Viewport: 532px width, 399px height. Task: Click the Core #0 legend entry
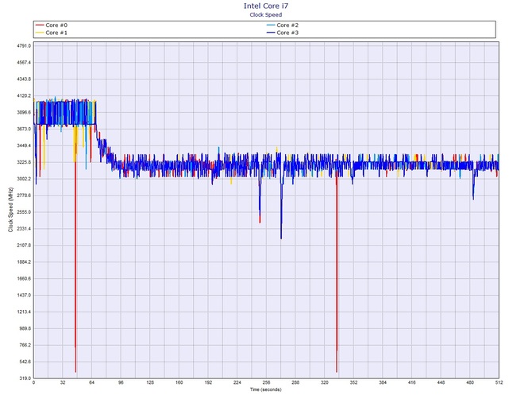52,25
